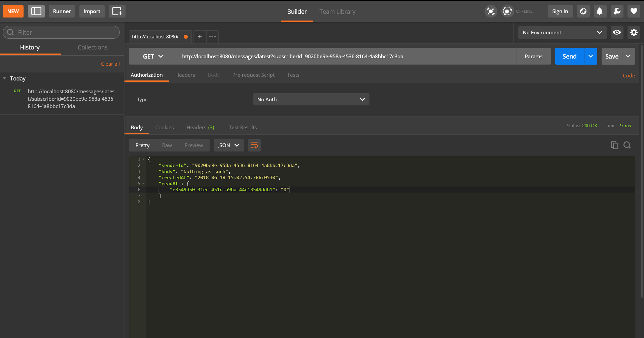The image size is (644, 338).
Task: Open a new window icon
Action: click(117, 11)
